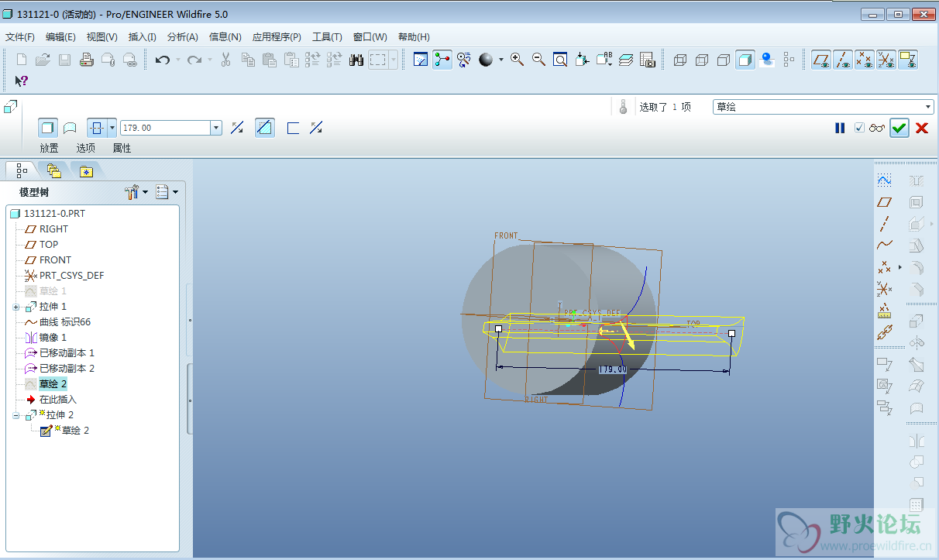Toggle Extrude as Surface option
The image size is (939, 560).
(x=70, y=128)
